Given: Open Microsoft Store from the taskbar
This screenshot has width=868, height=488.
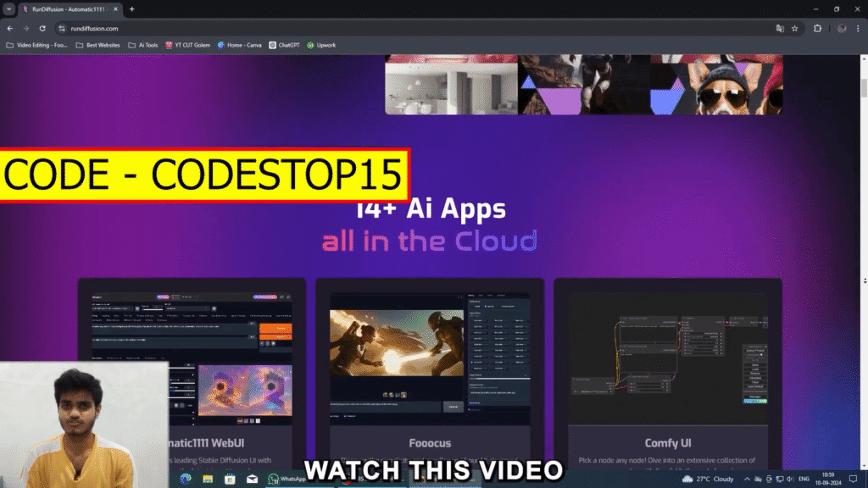Looking at the screenshot, I should tap(230, 479).
